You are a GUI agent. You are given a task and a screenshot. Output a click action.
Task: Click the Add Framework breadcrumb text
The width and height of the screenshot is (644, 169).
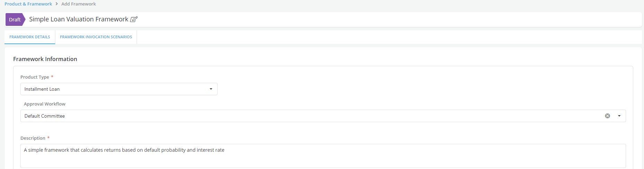[x=79, y=4]
